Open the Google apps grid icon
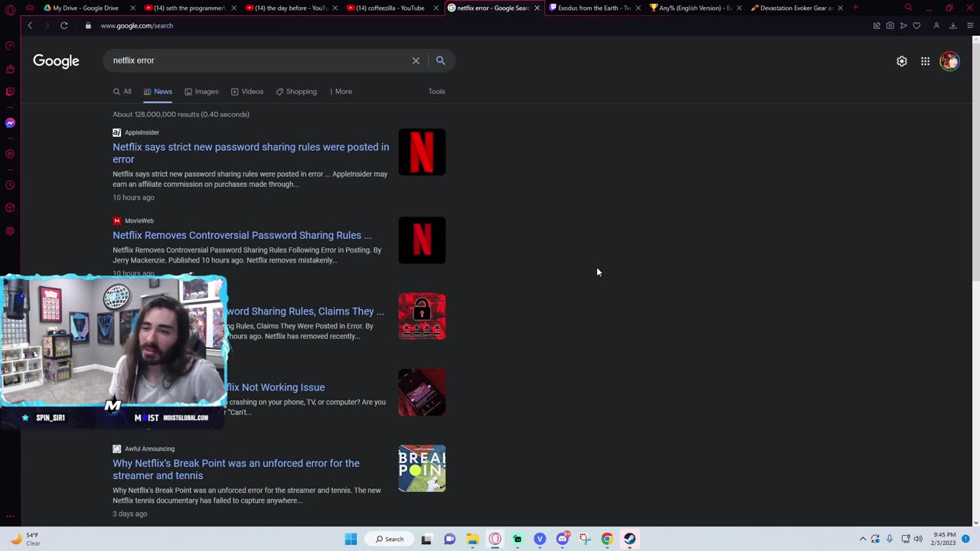The height and width of the screenshot is (551, 980). click(925, 61)
